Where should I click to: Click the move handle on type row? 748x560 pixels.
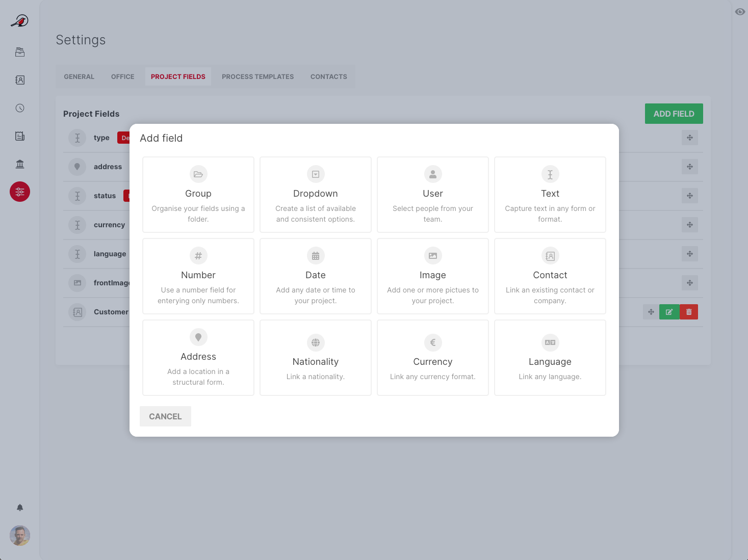[690, 138]
